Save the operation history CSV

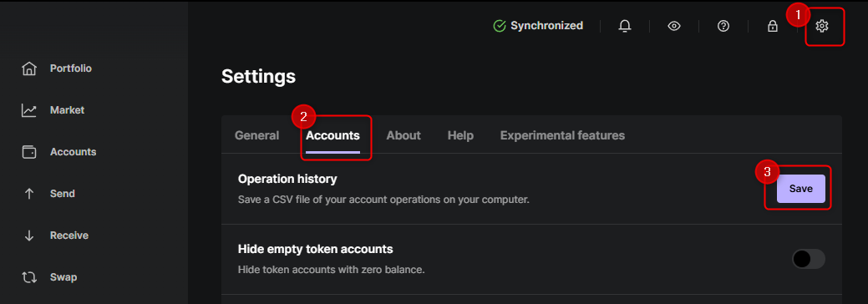[x=801, y=189]
